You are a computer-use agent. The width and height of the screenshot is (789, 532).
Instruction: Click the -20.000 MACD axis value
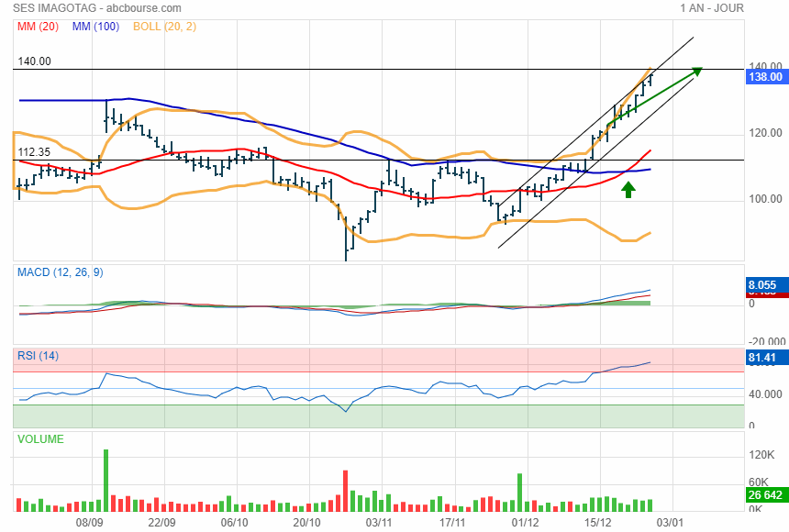click(767, 341)
